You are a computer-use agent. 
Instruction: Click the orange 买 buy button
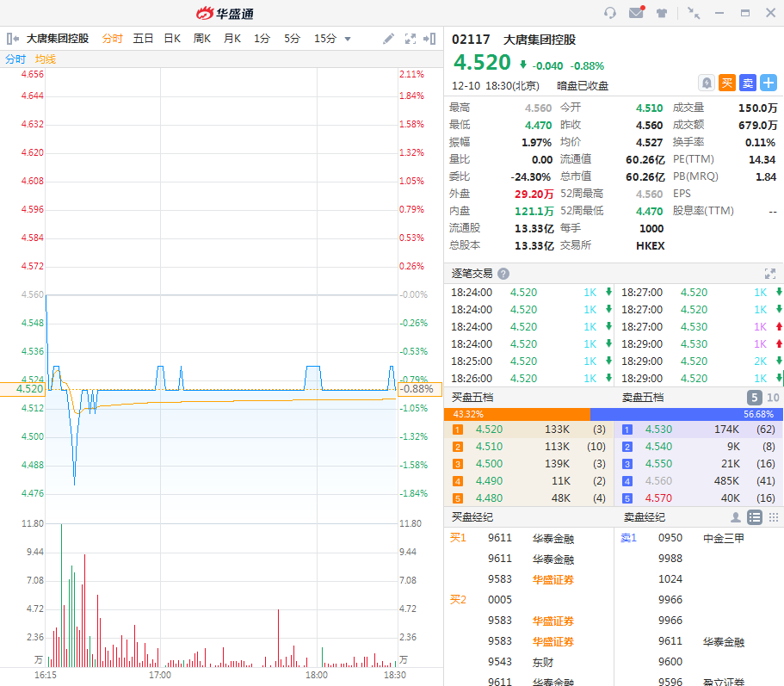tap(727, 83)
